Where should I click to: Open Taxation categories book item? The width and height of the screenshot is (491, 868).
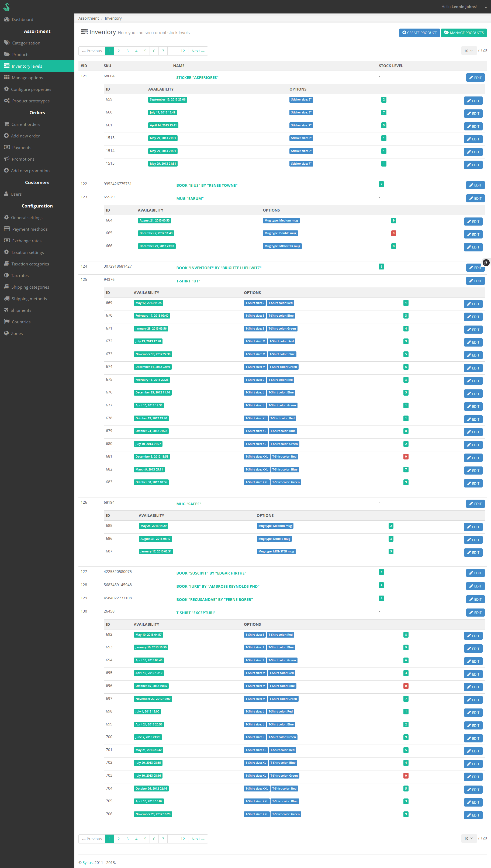click(x=37, y=264)
